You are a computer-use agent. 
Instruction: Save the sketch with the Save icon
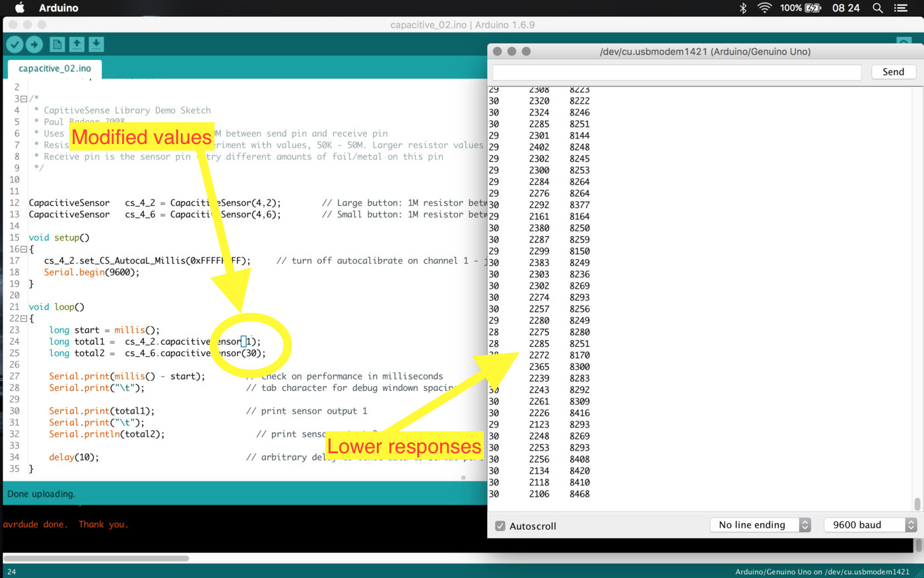[96, 44]
